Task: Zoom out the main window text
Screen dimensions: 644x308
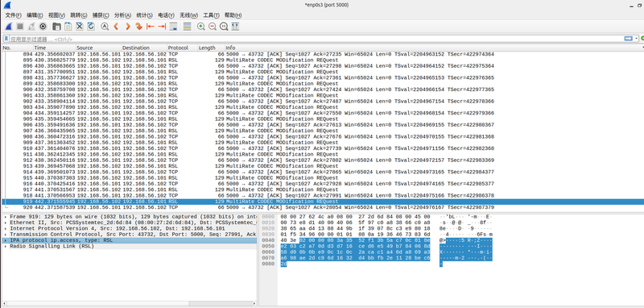Action: 213,27
